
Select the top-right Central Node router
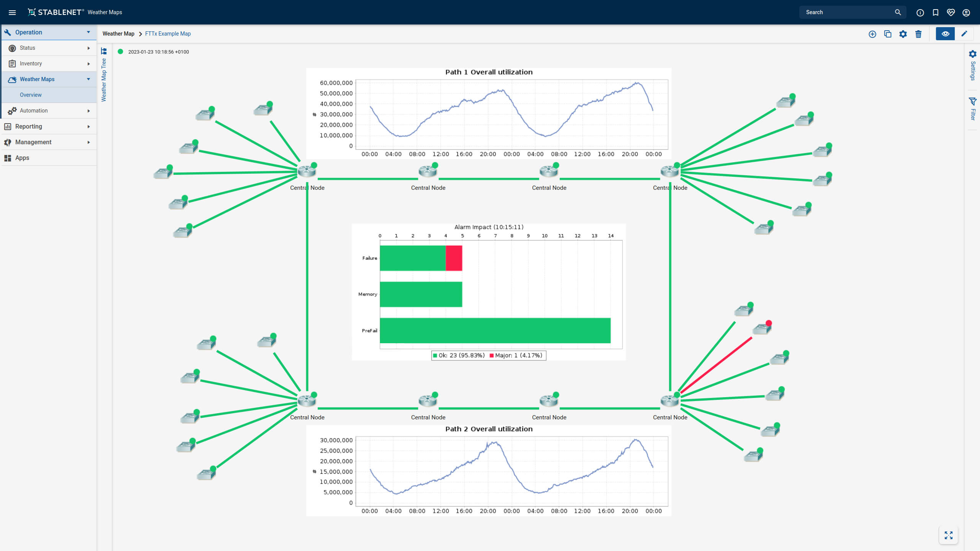pyautogui.click(x=670, y=171)
